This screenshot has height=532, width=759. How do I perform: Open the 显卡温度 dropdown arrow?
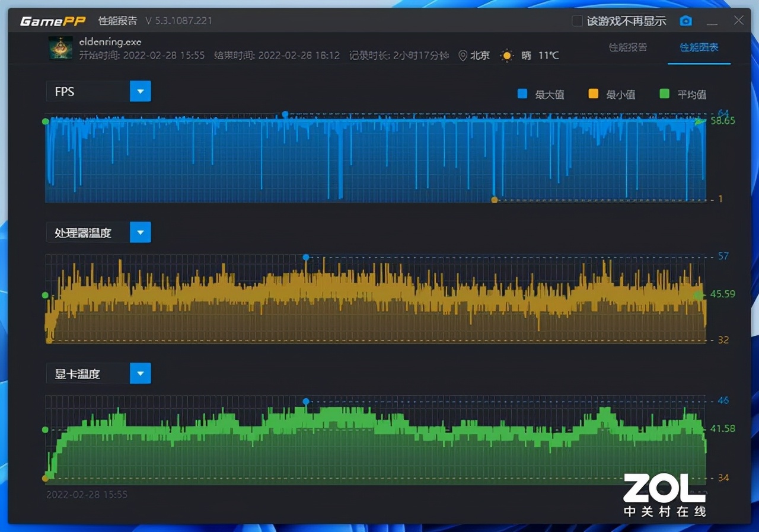point(141,374)
